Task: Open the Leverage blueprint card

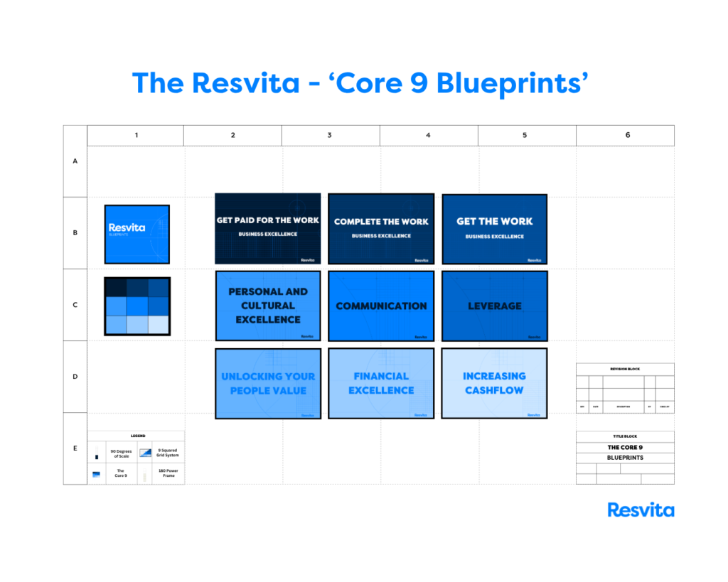Action: [x=495, y=306]
